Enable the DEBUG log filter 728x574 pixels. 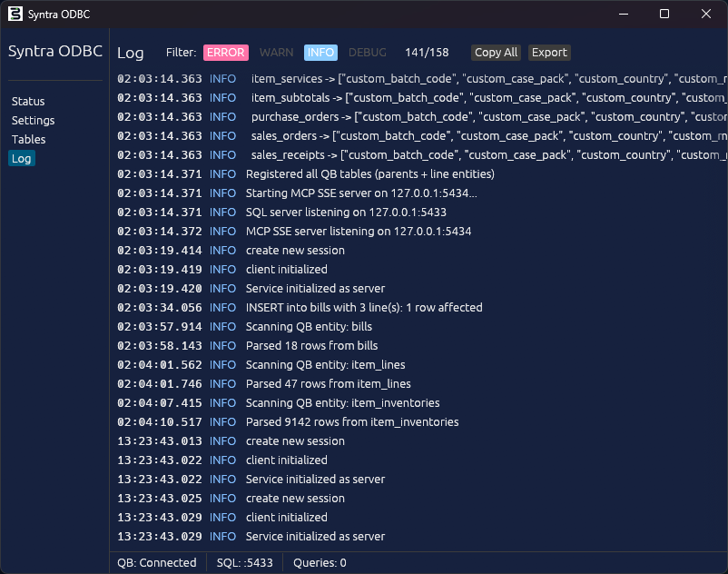(366, 53)
